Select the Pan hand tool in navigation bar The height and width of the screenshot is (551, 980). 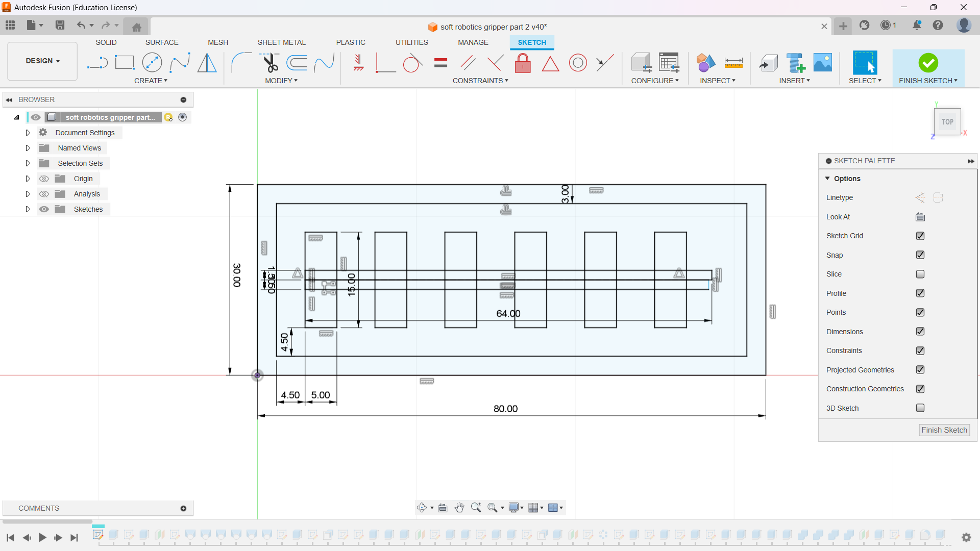tap(459, 508)
